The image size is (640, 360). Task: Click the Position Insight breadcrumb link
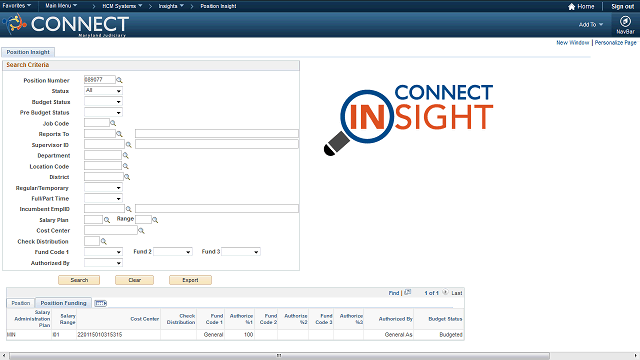tap(218, 6)
